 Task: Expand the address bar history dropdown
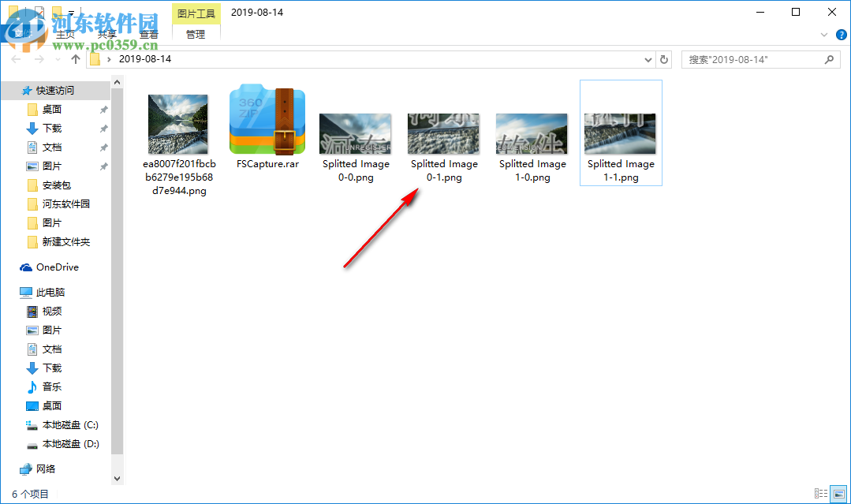648,60
